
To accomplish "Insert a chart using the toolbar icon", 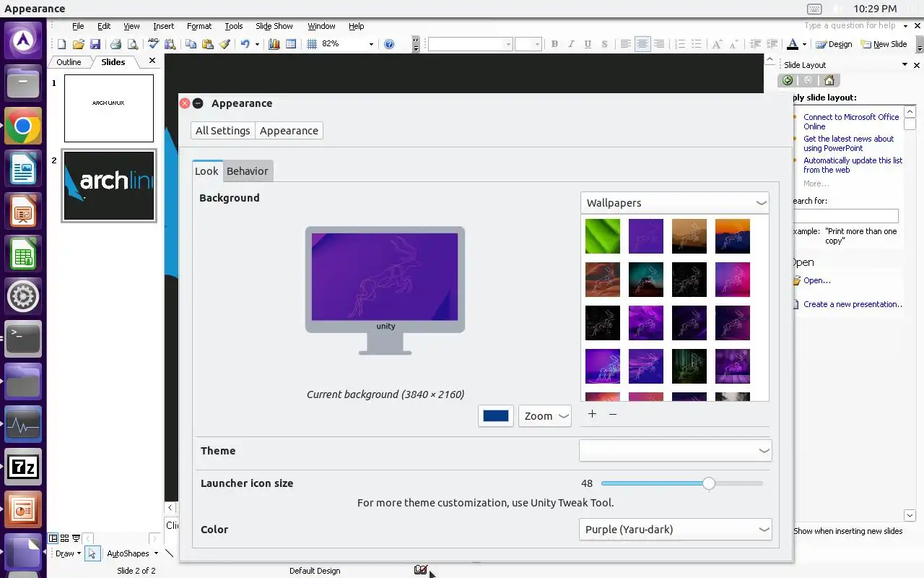I will tap(274, 44).
